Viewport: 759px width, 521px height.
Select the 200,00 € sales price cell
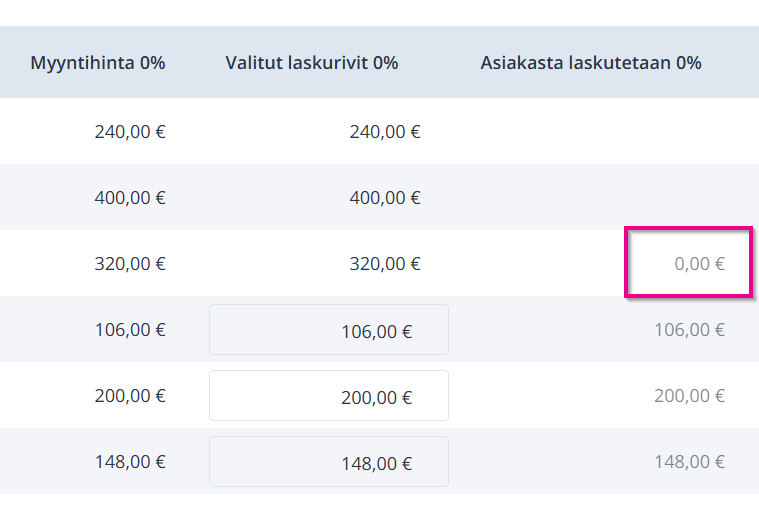pyautogui.click(x=130, y=396)
